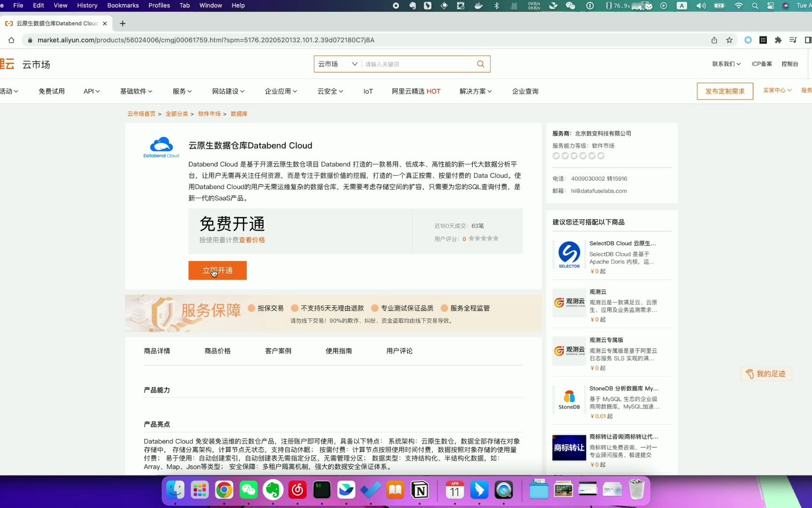Switch to the 商品详情 tab
This screenshot has height=508, width=812.
157,351
